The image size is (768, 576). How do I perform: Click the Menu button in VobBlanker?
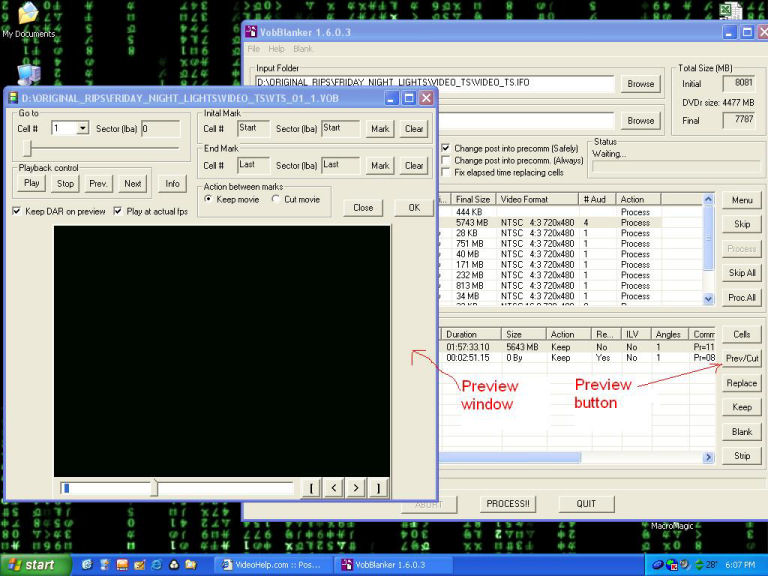tap(742, 200)
